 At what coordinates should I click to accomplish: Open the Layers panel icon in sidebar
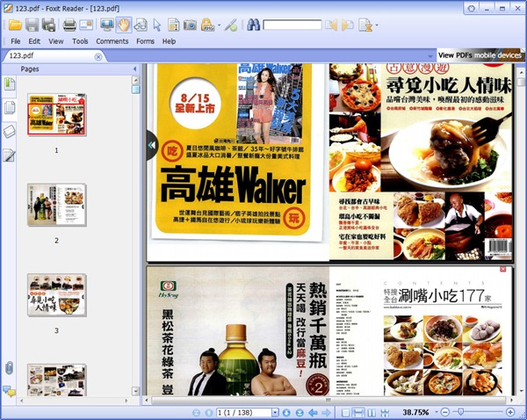10,131
